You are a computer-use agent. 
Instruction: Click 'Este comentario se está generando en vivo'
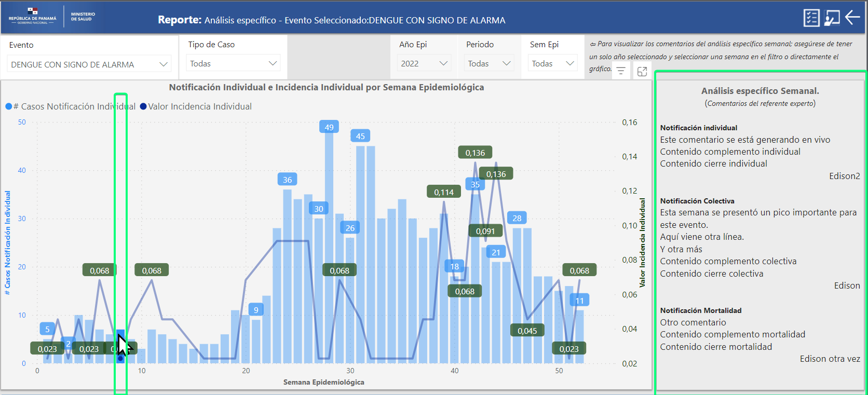(x=745, y=140)
